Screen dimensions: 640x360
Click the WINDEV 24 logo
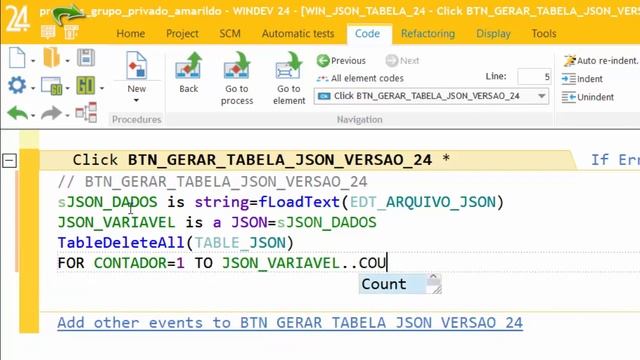18,18
